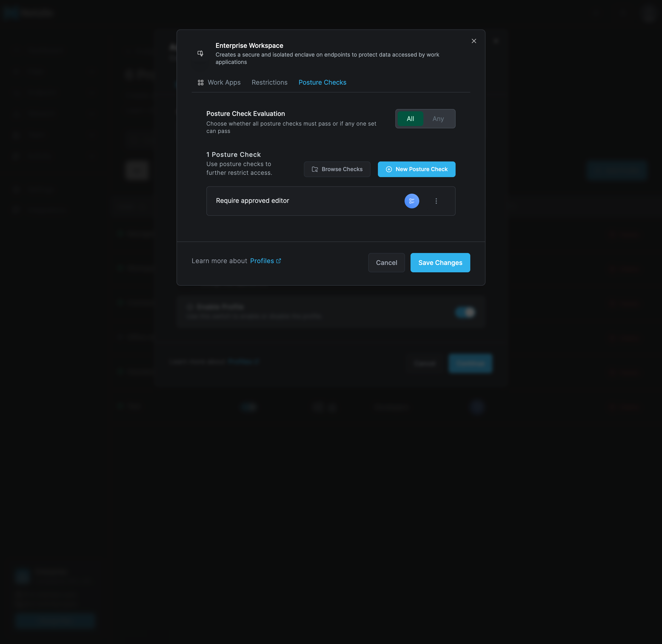Click the Enterprise Workspace header icon
This screenshot has width=662, height=644.
click(200, 53)
